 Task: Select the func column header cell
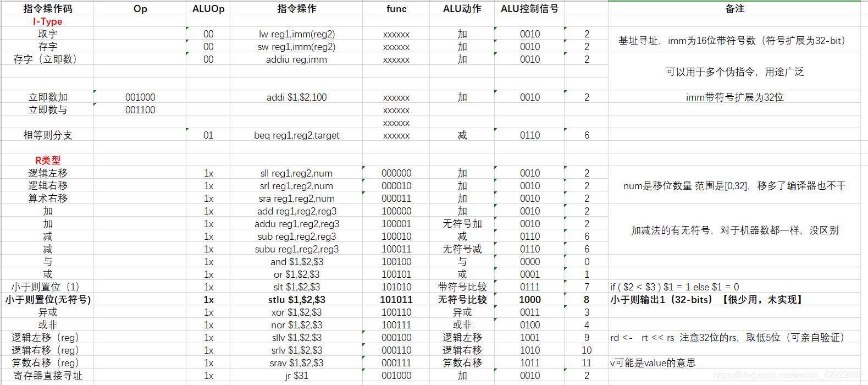pyautogui.click(x=396, y=9)
